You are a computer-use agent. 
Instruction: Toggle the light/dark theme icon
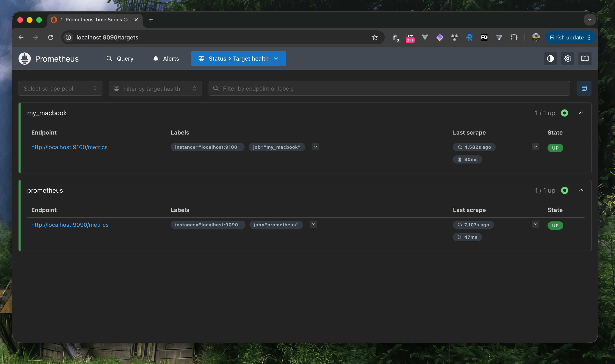click(550, 59)
